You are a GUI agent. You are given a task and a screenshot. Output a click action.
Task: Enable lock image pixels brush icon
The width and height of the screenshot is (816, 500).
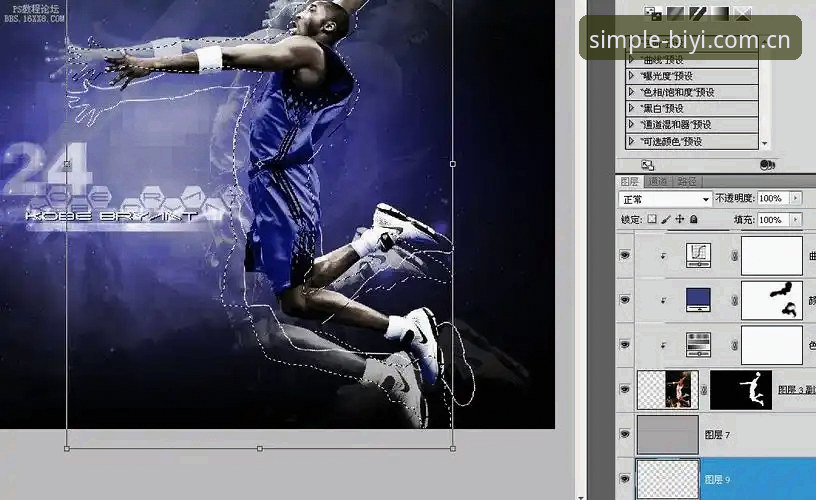tap(666, 220)
